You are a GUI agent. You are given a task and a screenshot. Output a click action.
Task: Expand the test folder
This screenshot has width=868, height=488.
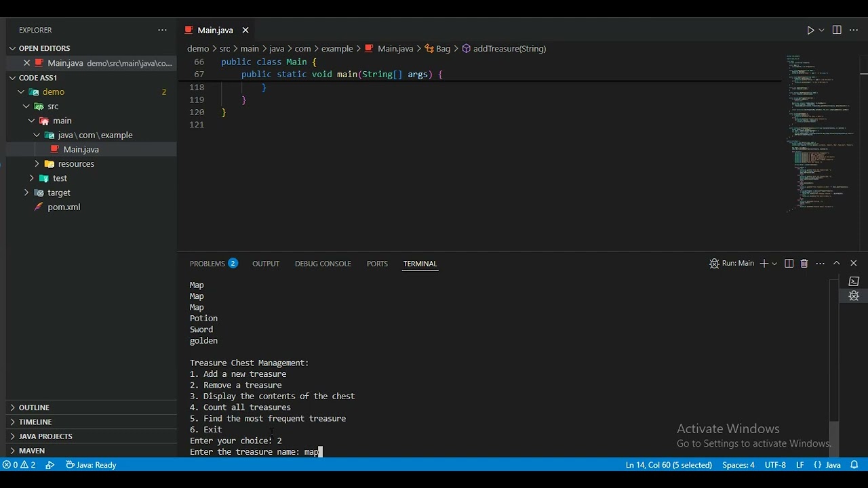click(x=60, y=178)
